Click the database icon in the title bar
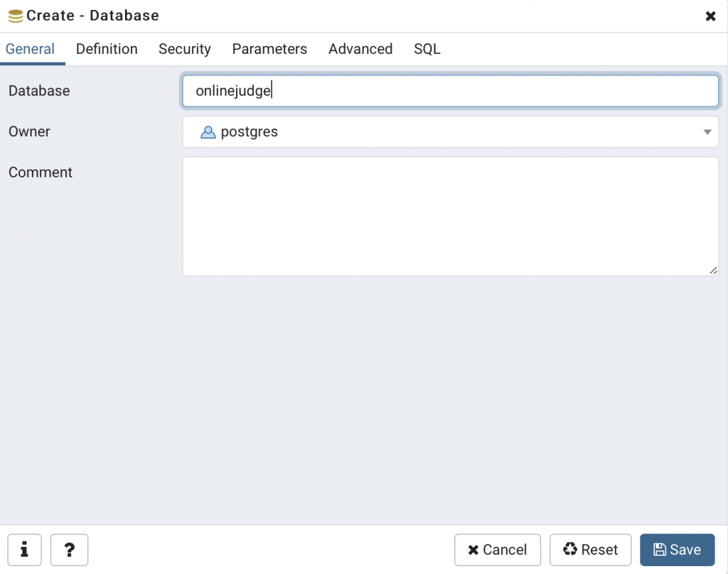The width and height of the screenshot is (728, 574). pyautogui.click(x=16, y=16)
